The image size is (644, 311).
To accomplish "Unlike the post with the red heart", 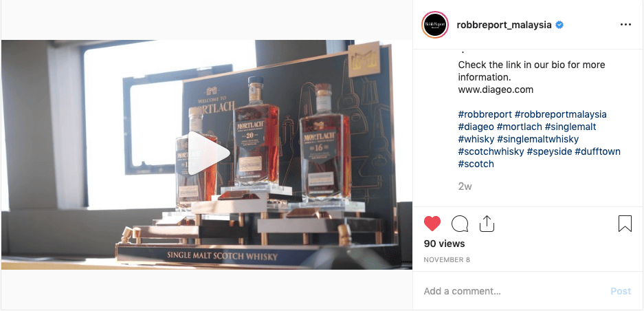I will coord(432,224).
